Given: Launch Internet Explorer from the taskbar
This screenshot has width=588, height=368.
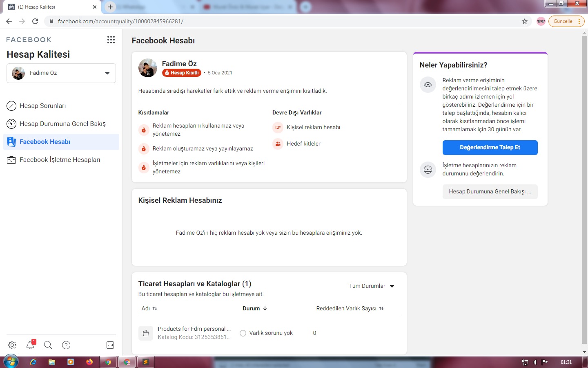Looking at the screenshot, I should click(33, 362).
